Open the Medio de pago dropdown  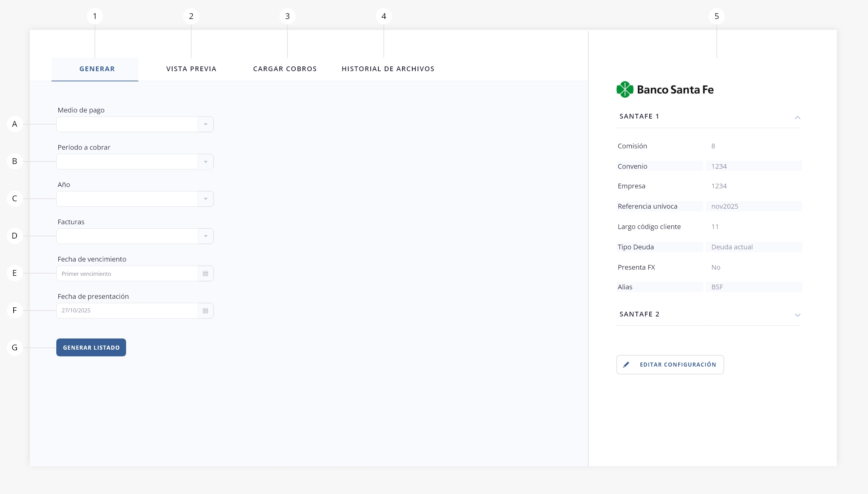pyautogui.click(x=134, y=124)
